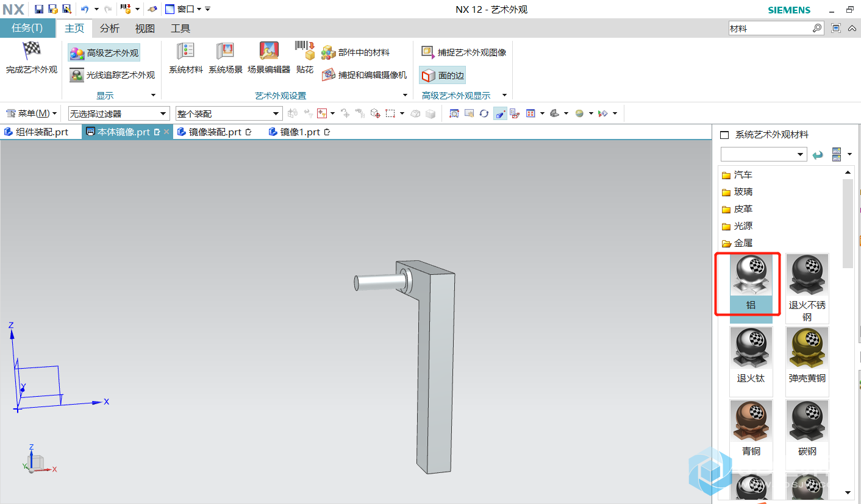Collapse the 金属 materials folder

737,243
